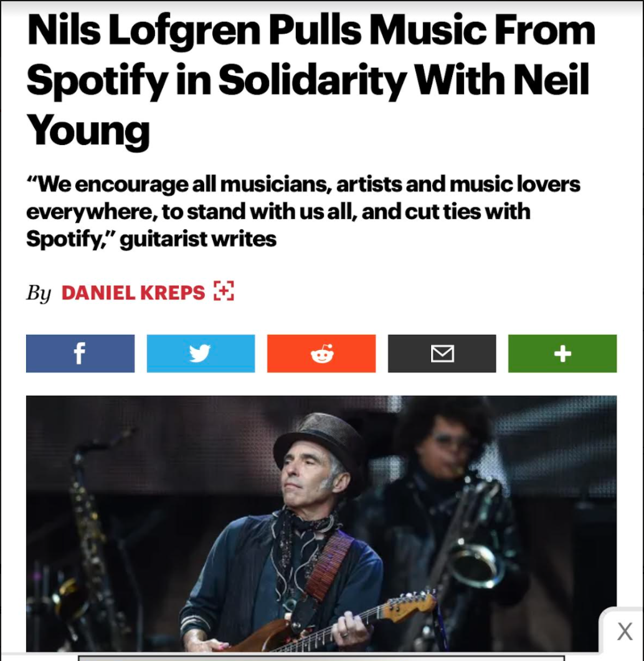Click "guitarist writes" text in subheading
Screen dimensions: 644x661
[198, 239]
